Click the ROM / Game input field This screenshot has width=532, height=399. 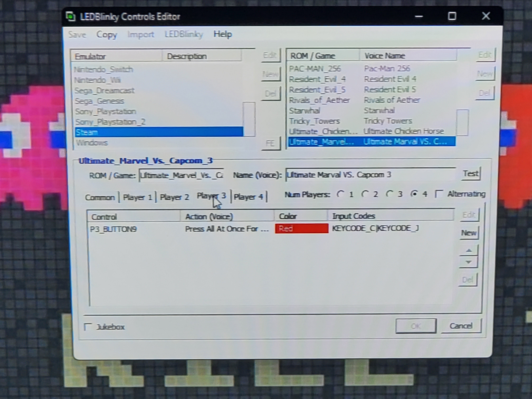tap(182, 175)
